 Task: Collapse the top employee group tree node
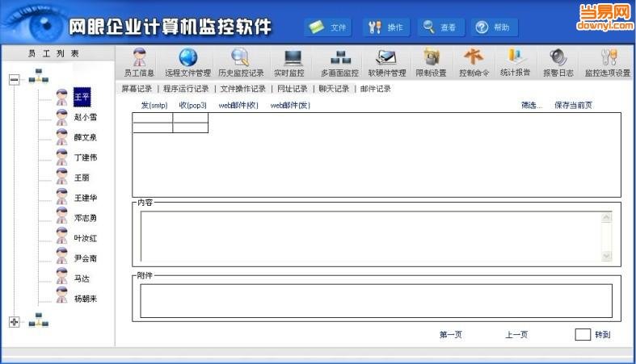[15, 79]
